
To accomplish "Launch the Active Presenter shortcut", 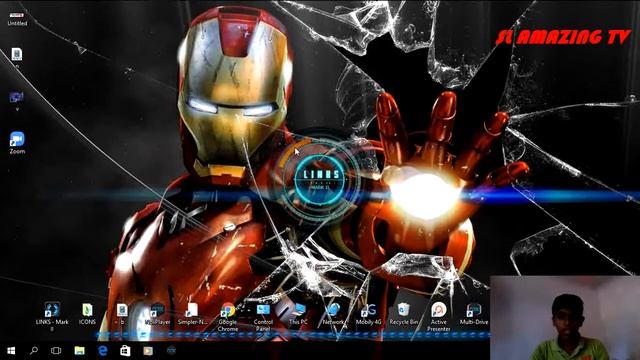I will point(439,317).
